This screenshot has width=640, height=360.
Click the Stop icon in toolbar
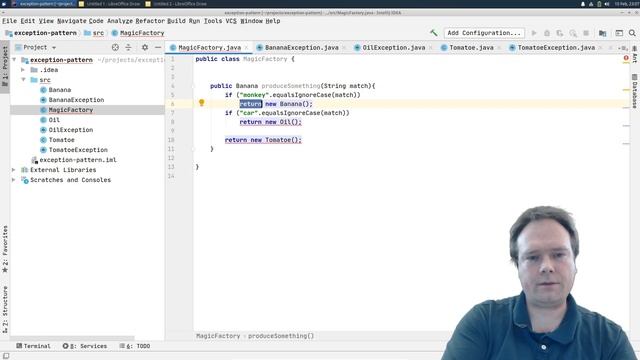[586, 33]
